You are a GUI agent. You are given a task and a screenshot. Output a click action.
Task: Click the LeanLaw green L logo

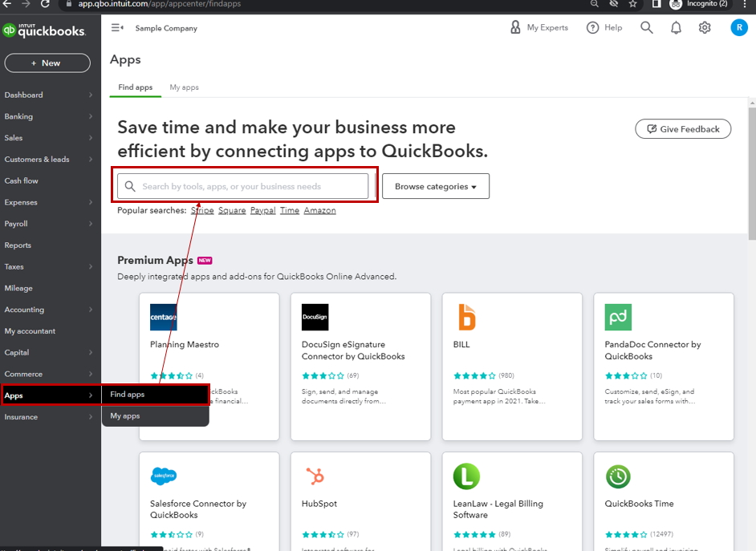pyautogui.click(x=466, y=476)
